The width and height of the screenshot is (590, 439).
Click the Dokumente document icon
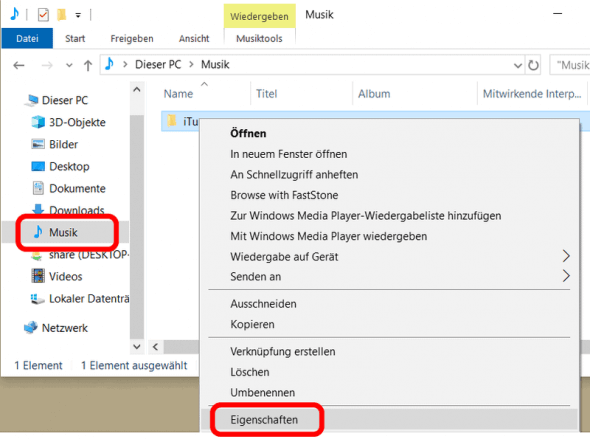[x=38, y=188]
